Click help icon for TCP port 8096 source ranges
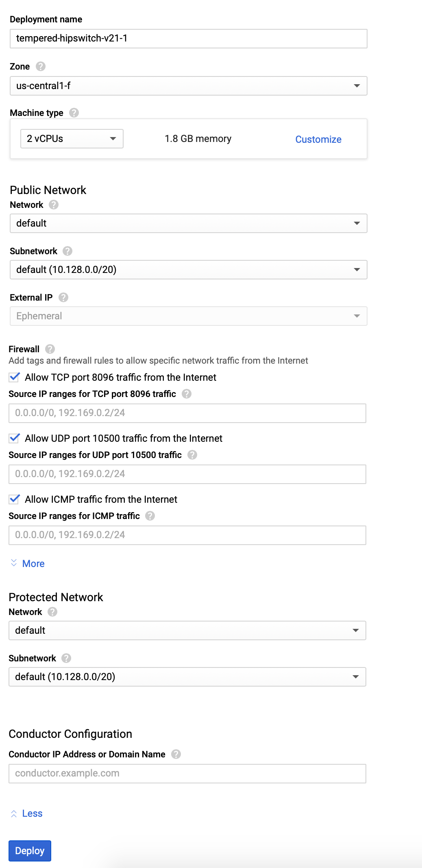Viewport: 422px width, 868px height. tap(187, 394)
